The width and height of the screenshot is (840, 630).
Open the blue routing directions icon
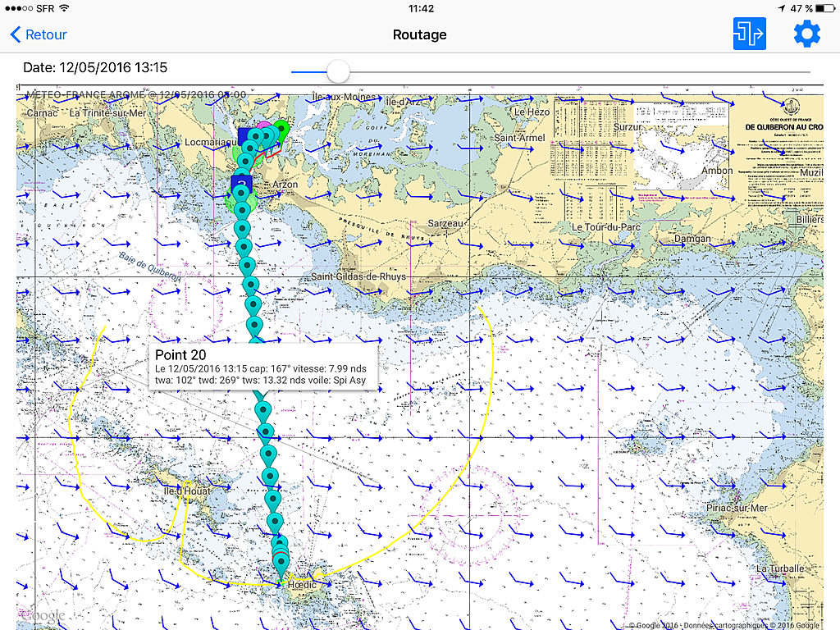(749, 34)
